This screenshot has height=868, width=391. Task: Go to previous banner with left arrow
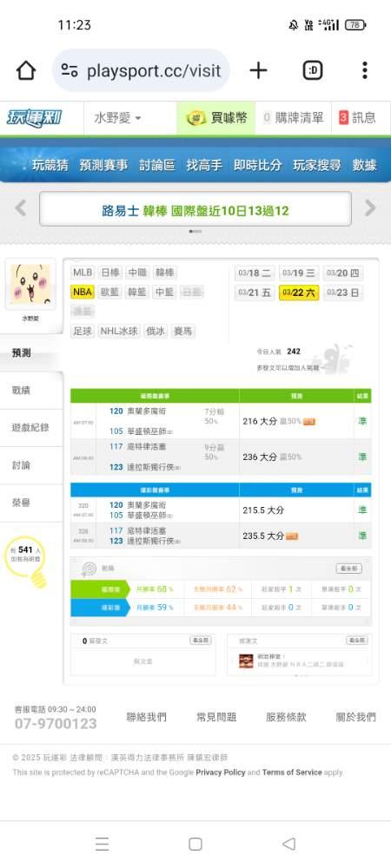point(21,208)
